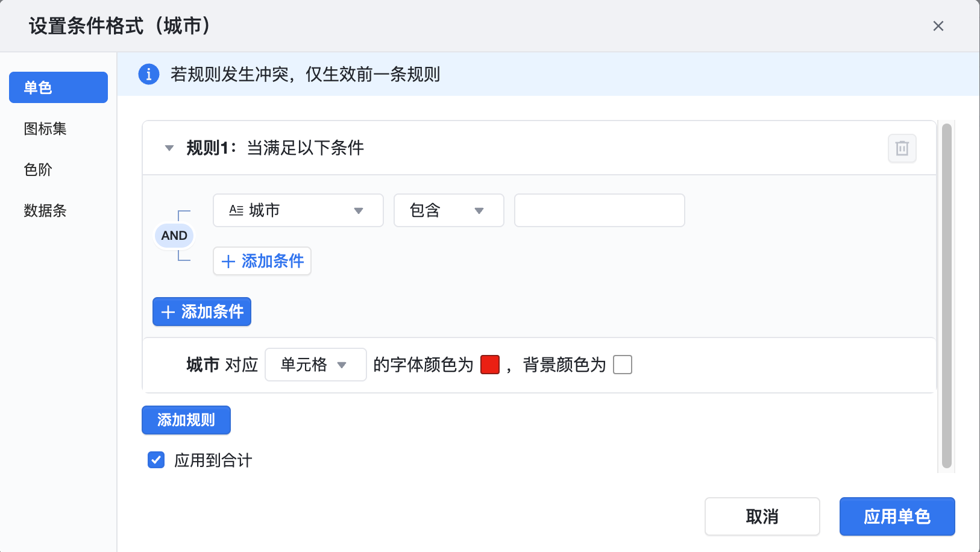This screenshot has width=980, height=552.
Task: Click the blue info icon in banner
Action: click(149, 74)
